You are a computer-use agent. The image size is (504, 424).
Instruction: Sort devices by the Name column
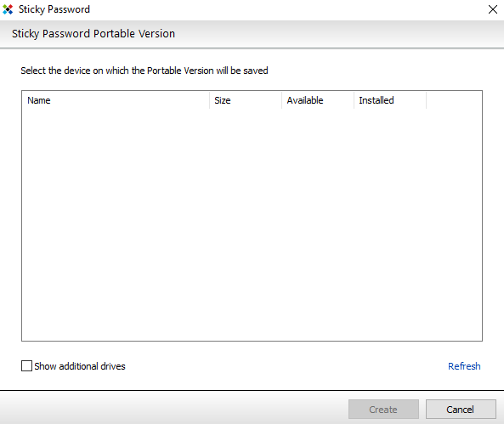coord(116,100)
